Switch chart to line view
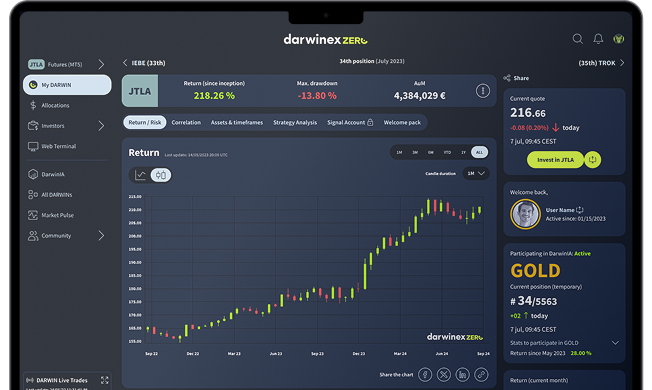The image size is (652, 390). [140, 175]
